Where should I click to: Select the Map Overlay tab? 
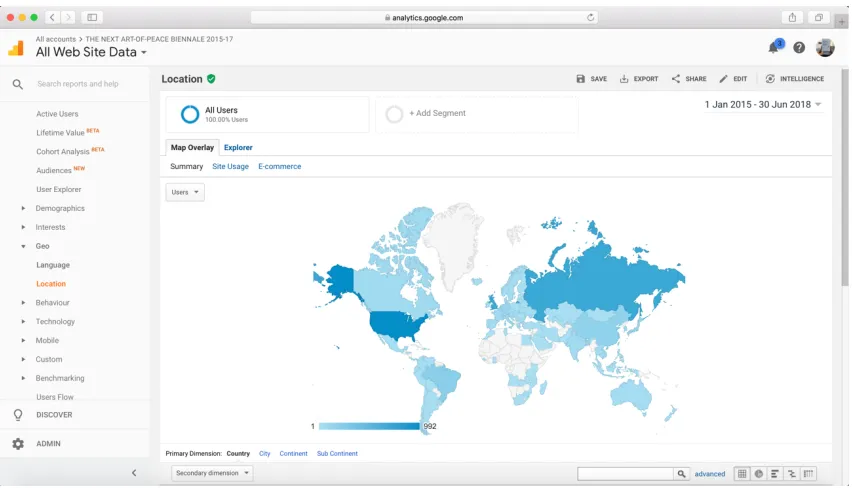pyautogui.click(x=192, y=147)
